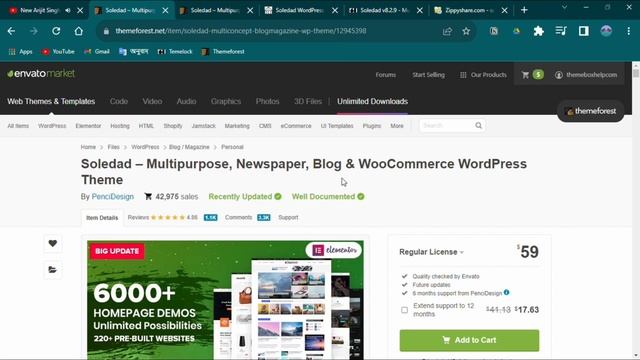
Task: Add theme to favorites heart
Action: 53,243
